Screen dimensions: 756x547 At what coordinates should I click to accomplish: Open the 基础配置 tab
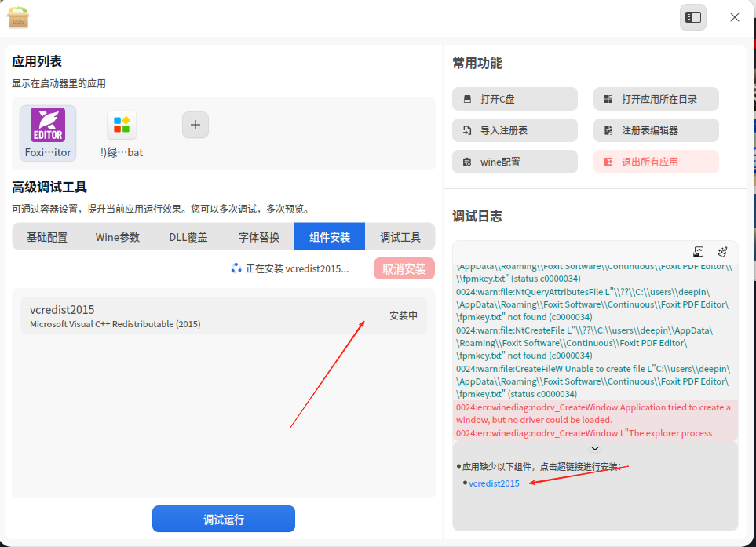[x=47, y=237]
